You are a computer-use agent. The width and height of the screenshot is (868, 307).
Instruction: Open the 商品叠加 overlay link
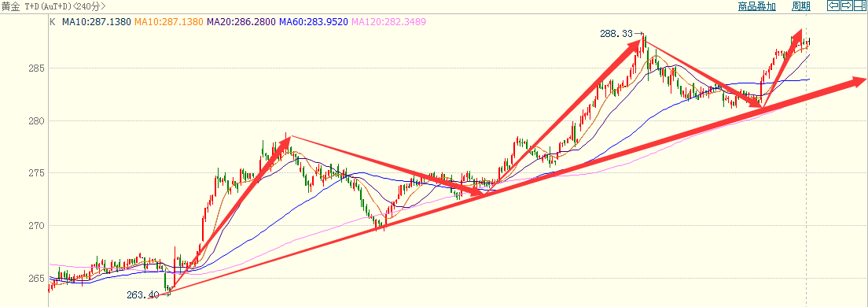point(756,6)
